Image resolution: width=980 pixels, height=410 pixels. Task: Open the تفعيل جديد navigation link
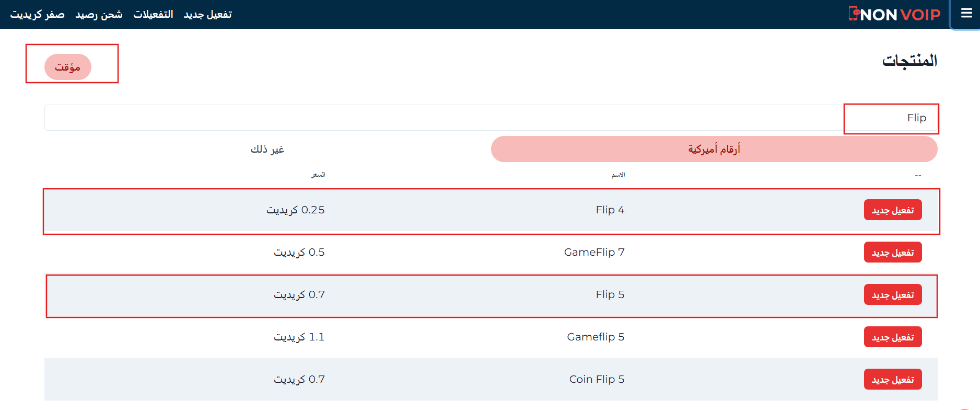[x=208, y=14]
